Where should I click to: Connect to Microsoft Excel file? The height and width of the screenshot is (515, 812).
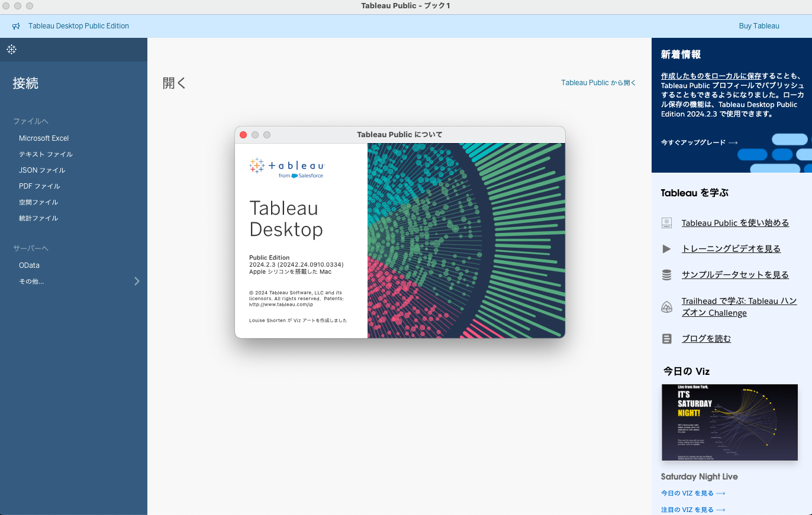44,138
